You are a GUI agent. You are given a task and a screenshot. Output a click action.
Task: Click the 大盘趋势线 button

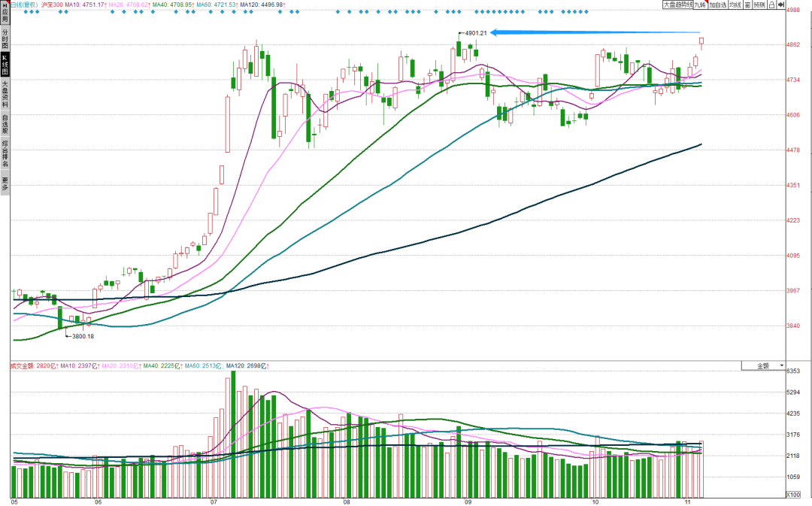click(x=678, y=5)
